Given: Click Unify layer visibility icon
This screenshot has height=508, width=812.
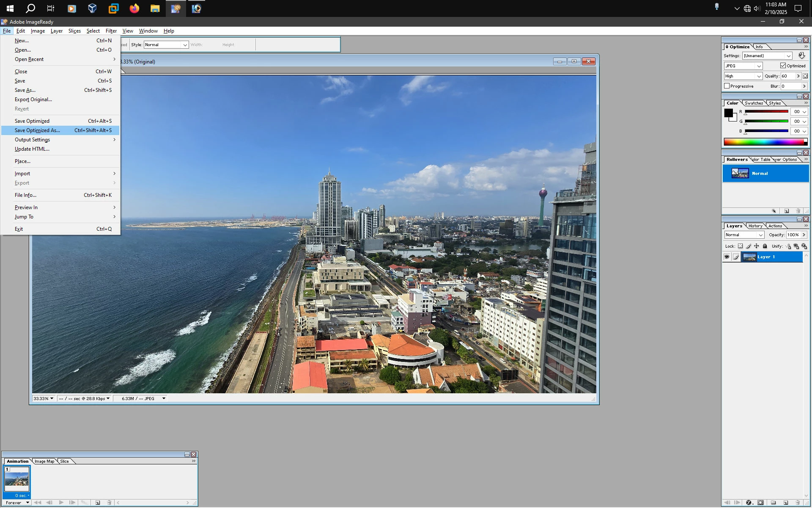Looking at the screenshot, I should 796,246.
